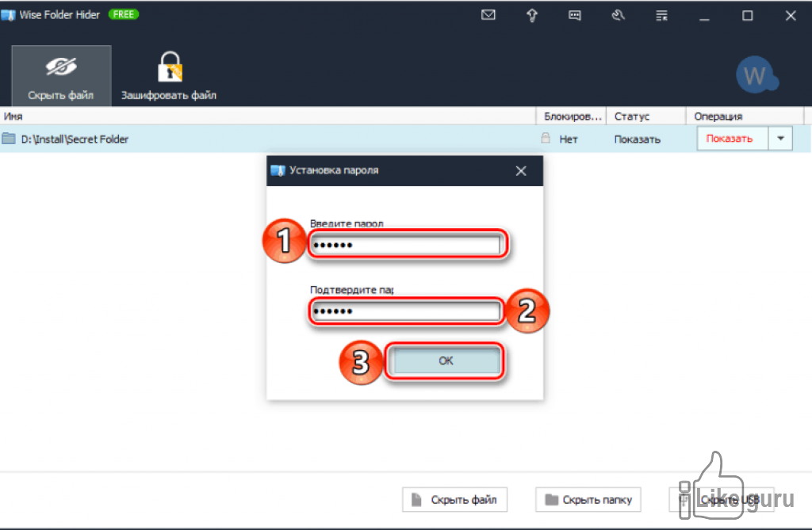
Task: Select the Secret Folder icon in list
Action: coord(9,138)
